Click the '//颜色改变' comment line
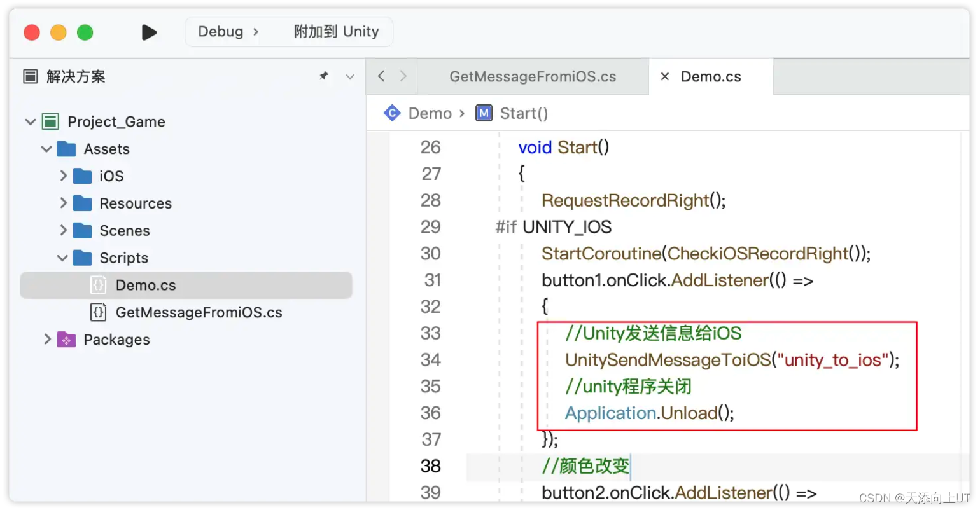This screenshot has height=510, width=980. point(585,466)
